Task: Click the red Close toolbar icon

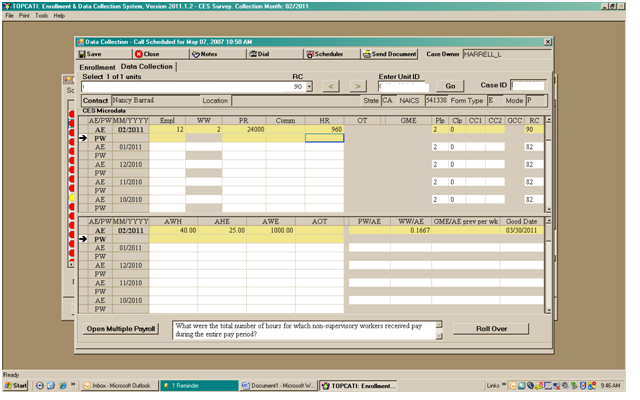Action: pos(138,53)
